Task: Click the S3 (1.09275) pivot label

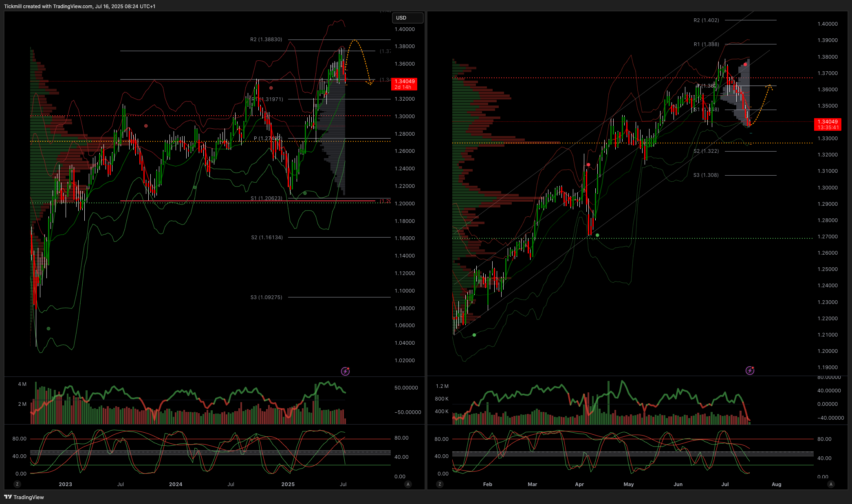Action: pos(266,297)
